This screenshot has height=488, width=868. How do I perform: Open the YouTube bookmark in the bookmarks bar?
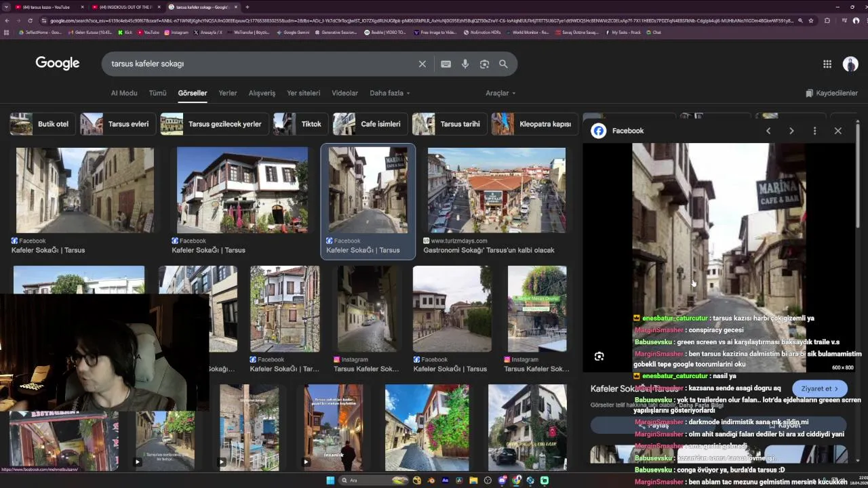(149, 32)
